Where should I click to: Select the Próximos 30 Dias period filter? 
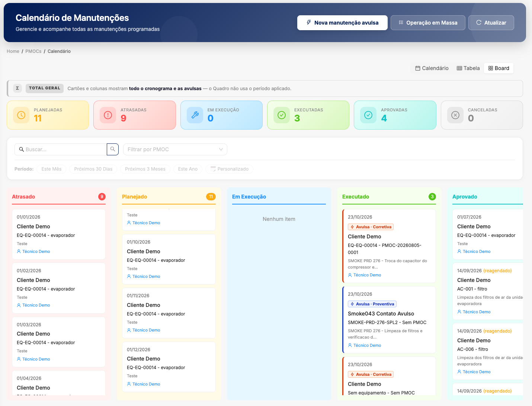tap(93, 169)
